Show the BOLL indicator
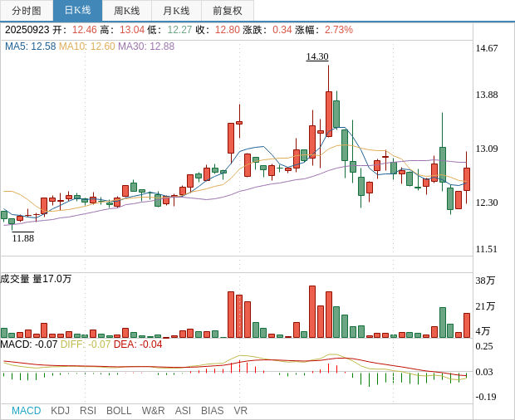 pos(119,411)
